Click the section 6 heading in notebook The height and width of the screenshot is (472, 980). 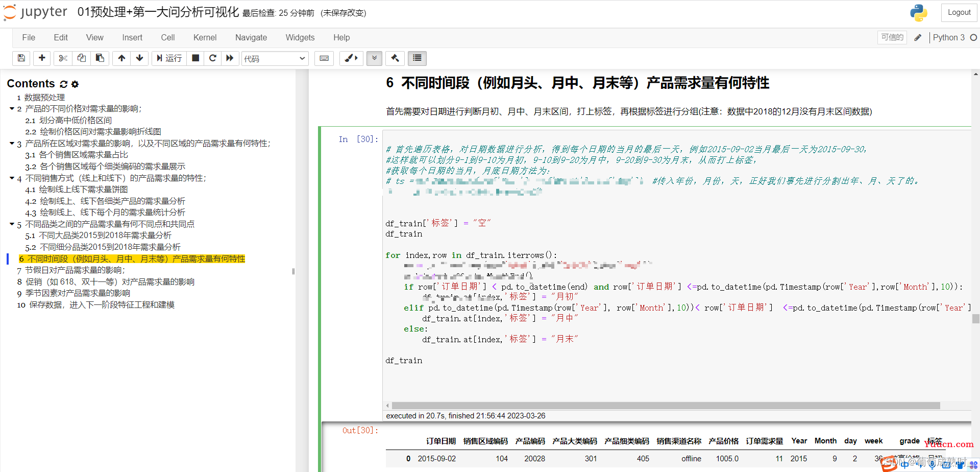pyautogui.click(x=577, y=83)
